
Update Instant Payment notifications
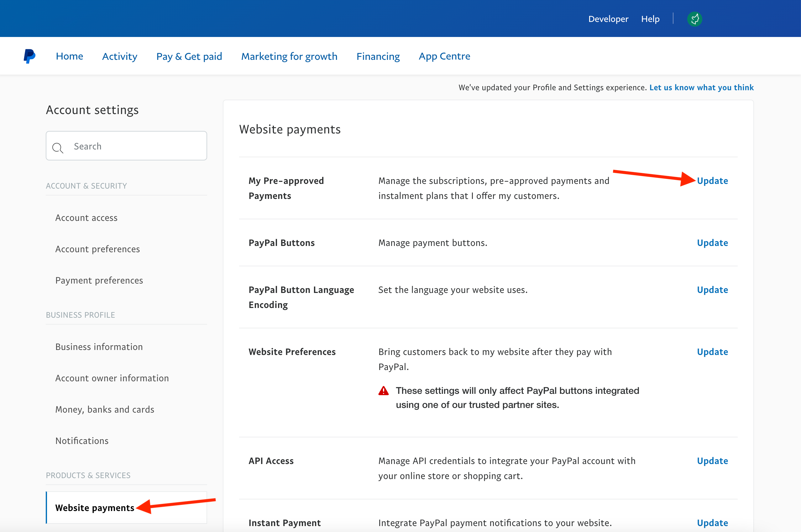click(712, 523)
